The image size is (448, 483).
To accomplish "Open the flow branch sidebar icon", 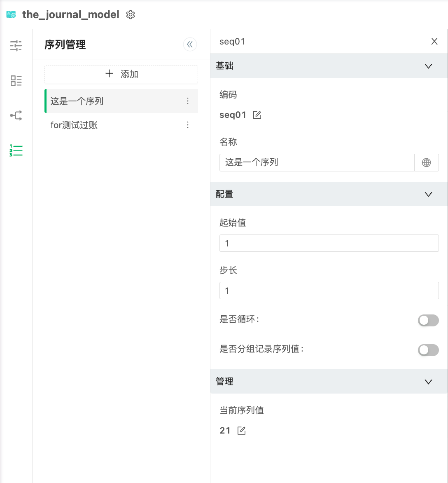I will click(16, 116).
